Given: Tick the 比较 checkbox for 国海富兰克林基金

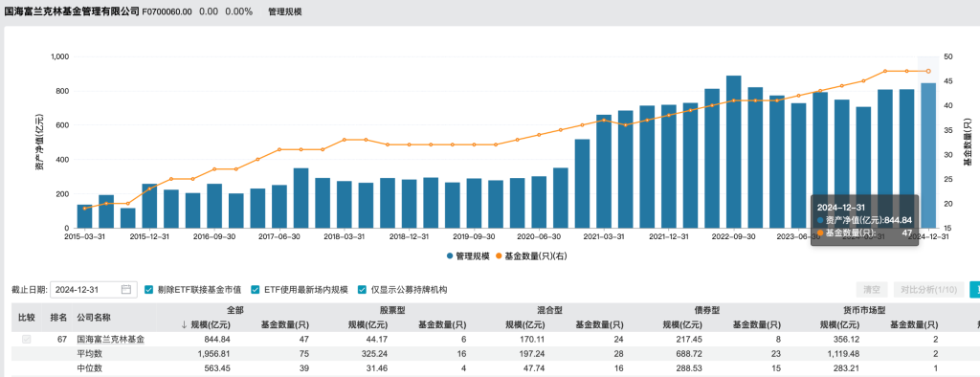Looking at the screenshot, I should click(26, 340).
